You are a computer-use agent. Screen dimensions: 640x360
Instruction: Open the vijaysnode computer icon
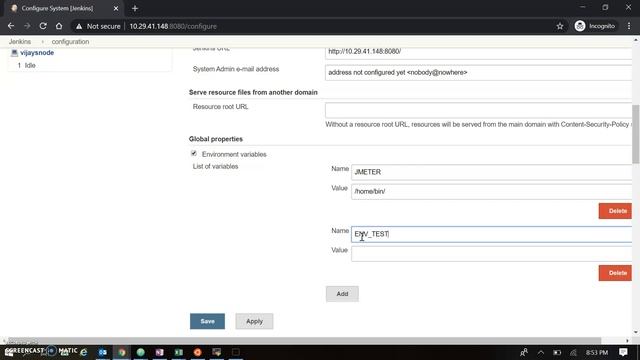14,53
